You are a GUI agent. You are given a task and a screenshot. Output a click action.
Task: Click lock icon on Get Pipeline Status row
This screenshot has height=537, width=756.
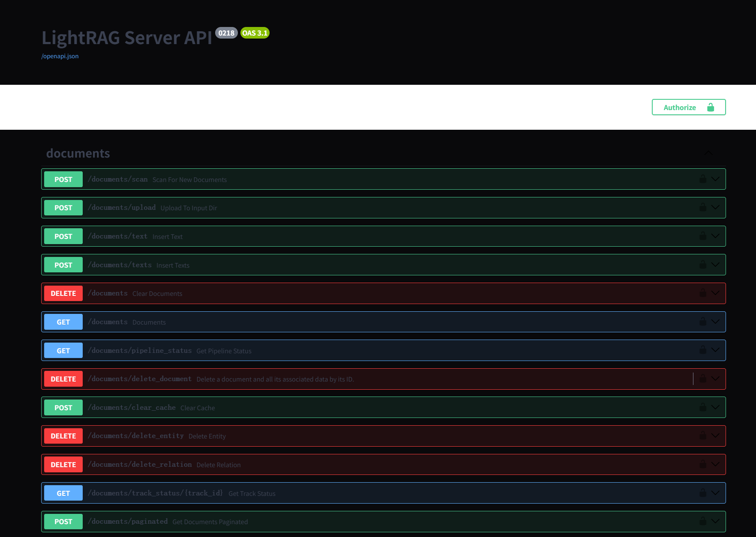click(x=703, y=350)
